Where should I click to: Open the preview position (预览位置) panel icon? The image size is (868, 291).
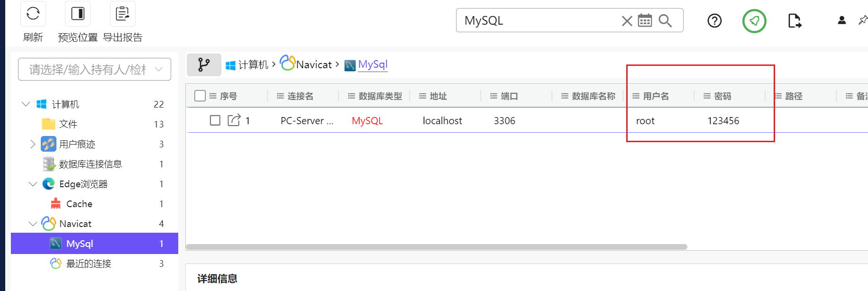pos(78,14)
